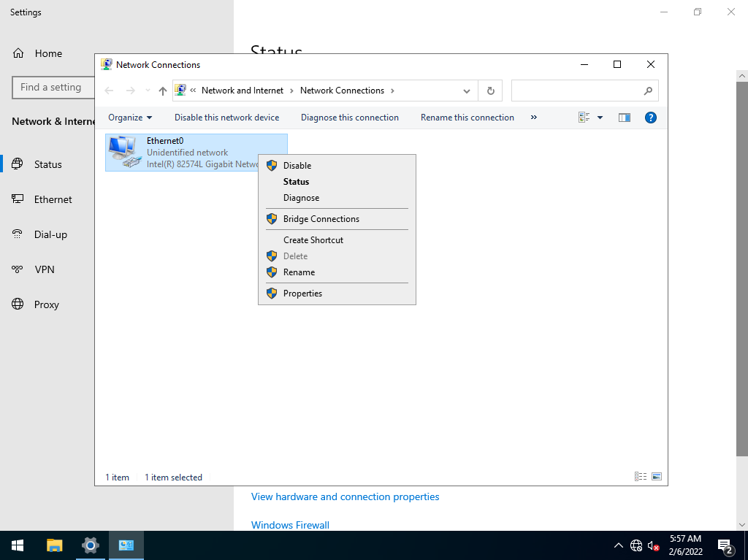The image size is (748, 560).
Task: Click the muted volume tray icon
Action: tap(654, 545)
